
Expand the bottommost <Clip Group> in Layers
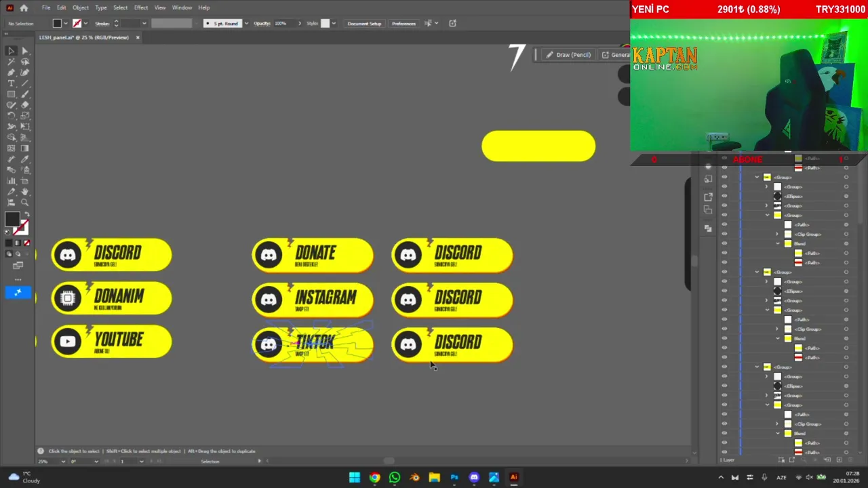pyautogui.click(x=778, y=424)
